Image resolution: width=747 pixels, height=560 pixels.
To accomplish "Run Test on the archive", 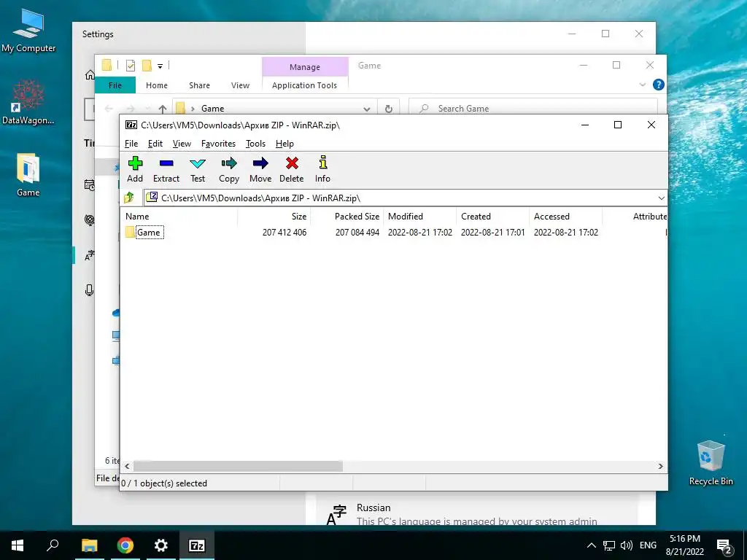I will (x=198, y=169).
